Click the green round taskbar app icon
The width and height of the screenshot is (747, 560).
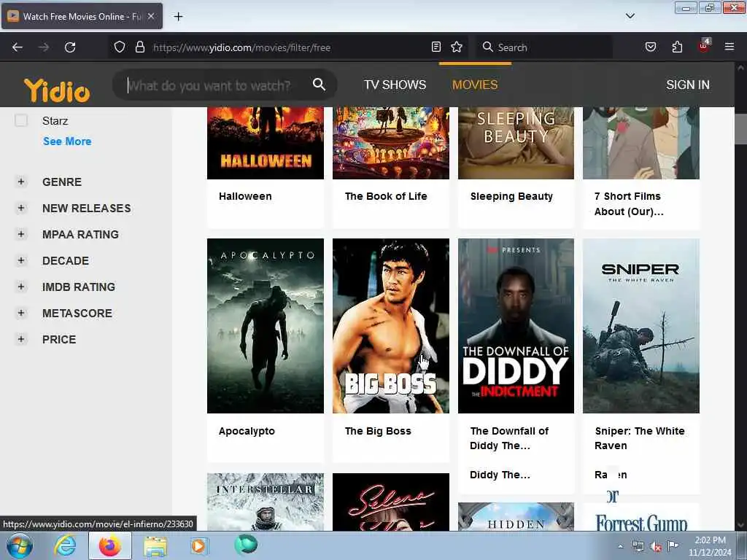246,545
